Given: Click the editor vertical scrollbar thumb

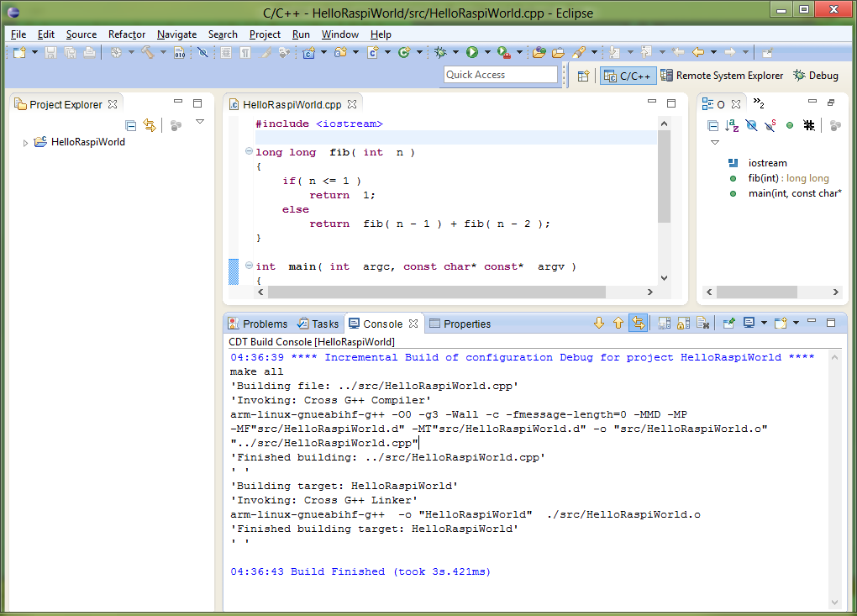Looking at the screenshot, I should tap(664, 176).
